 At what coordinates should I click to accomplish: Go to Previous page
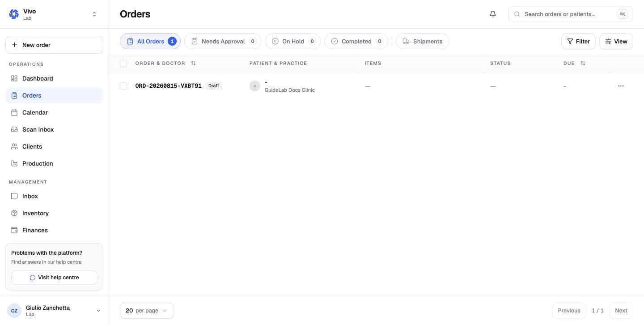click(x=569, y=311)
